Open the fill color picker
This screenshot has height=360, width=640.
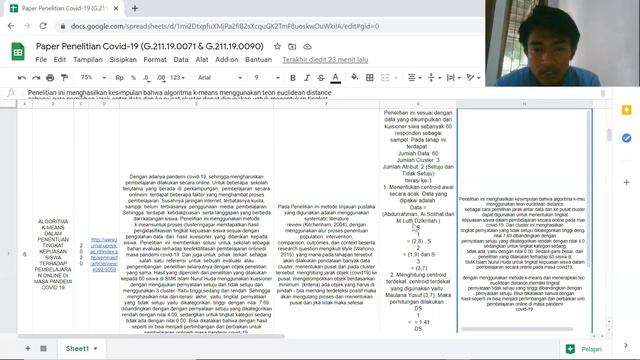tap(354, 78)
